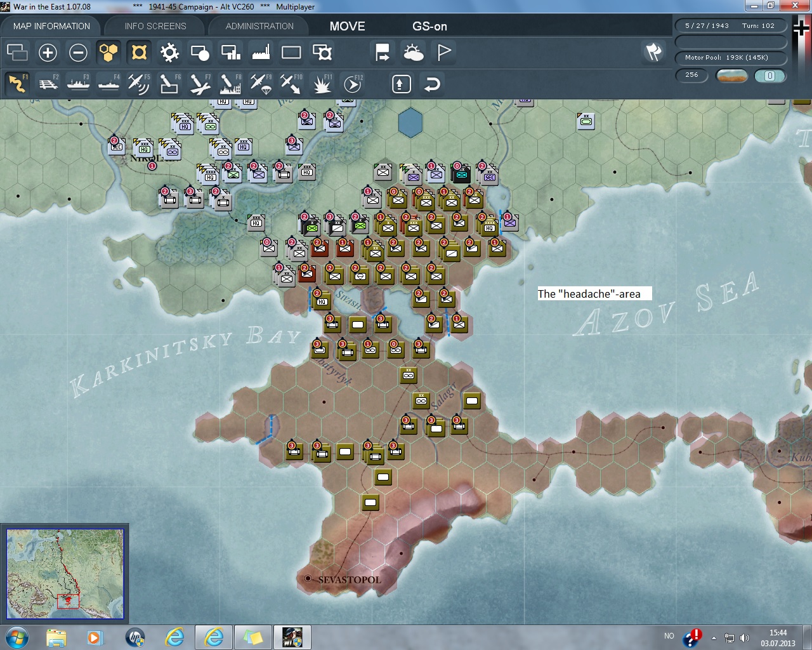Toggle the highlighted enemy hexes map button
Screen dimensions: 812x650
tap(139, 52)
